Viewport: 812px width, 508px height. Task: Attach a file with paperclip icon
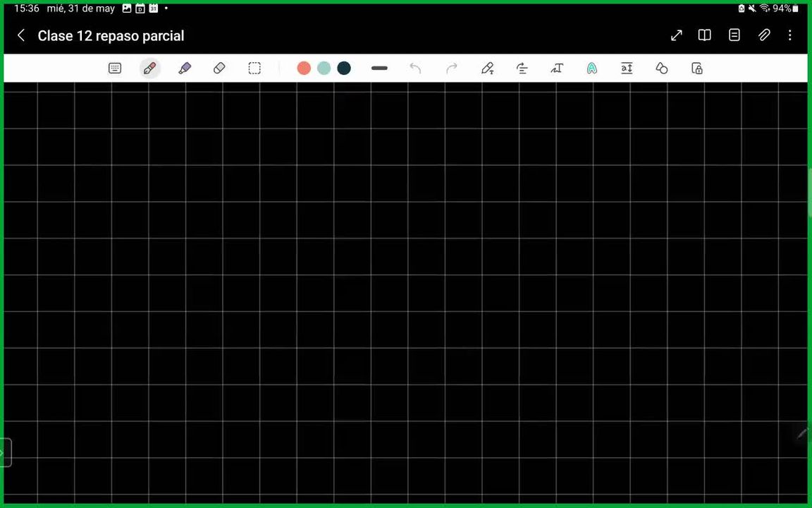click(764, 35)
